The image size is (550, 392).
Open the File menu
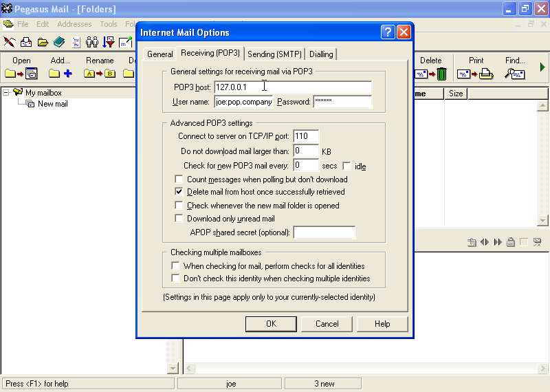pyautogui.click(x=23, y=24)
